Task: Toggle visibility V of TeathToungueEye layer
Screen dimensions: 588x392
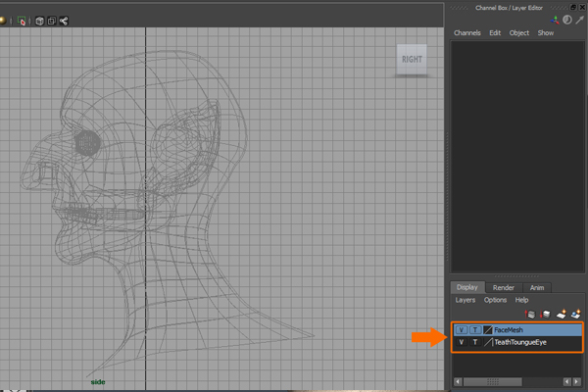Action: point(462,342)
